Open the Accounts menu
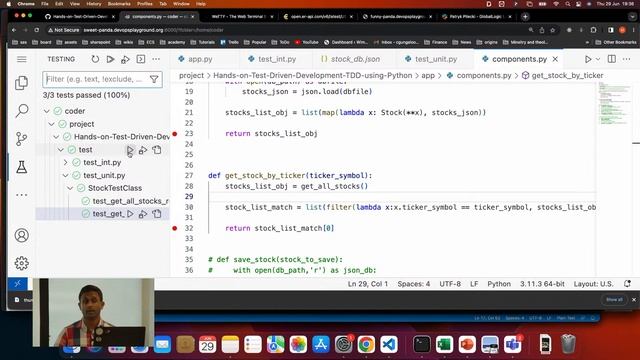 22,236
